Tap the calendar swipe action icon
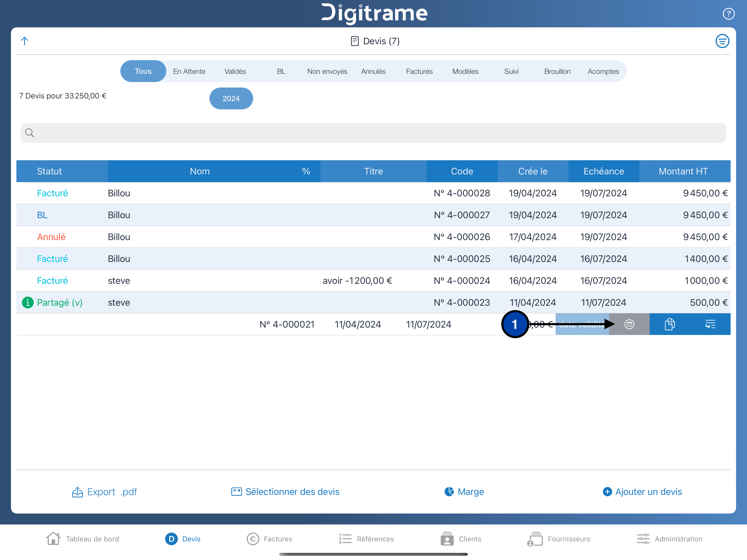This screenshot has height=560, width=747. 629,324
